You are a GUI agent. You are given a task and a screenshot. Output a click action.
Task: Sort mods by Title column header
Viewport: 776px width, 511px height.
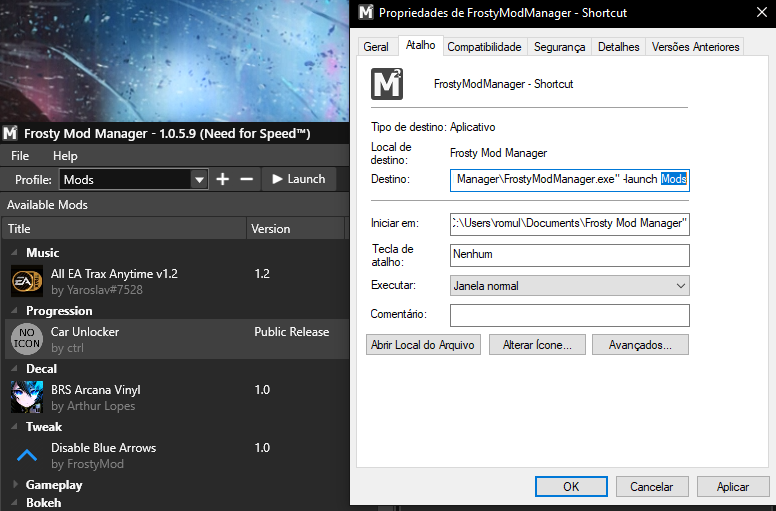click(124, 229)
